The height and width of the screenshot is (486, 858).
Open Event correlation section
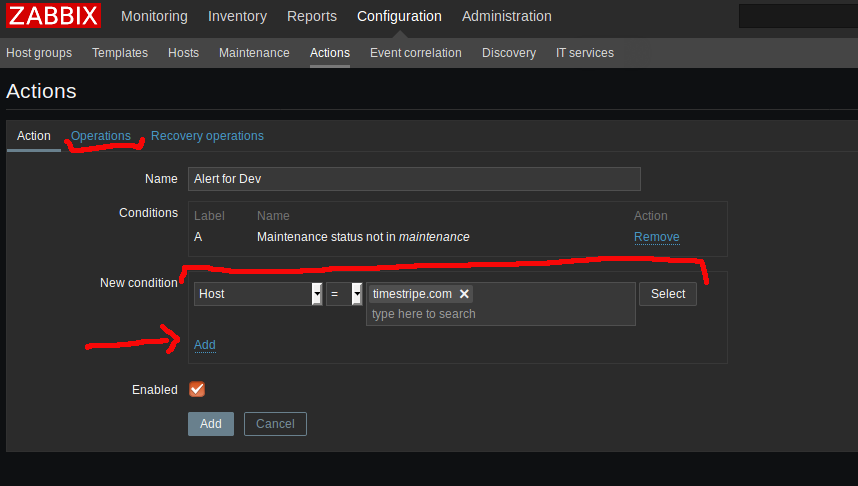click(x=415, y=53)
